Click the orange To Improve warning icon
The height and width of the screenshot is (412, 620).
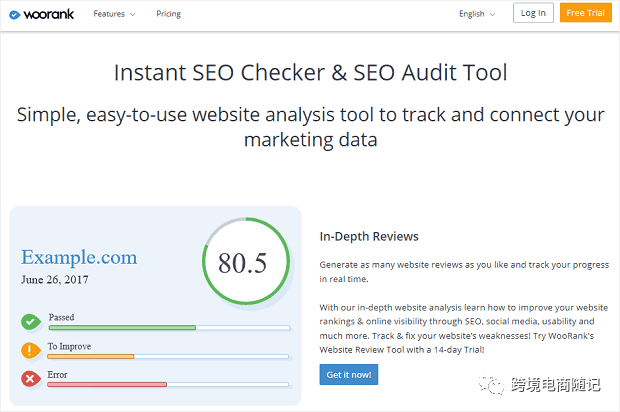point(30,350)
